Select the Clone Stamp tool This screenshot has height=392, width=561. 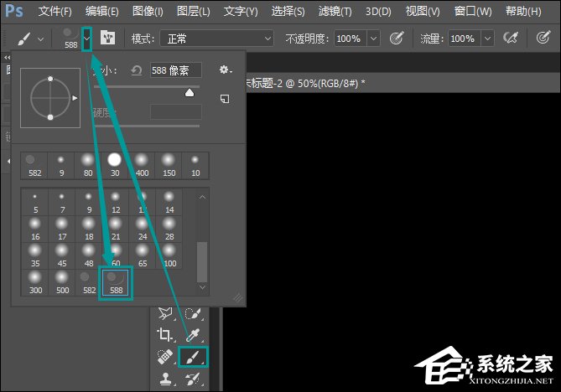pyautogui.click(x=165, y=379)
